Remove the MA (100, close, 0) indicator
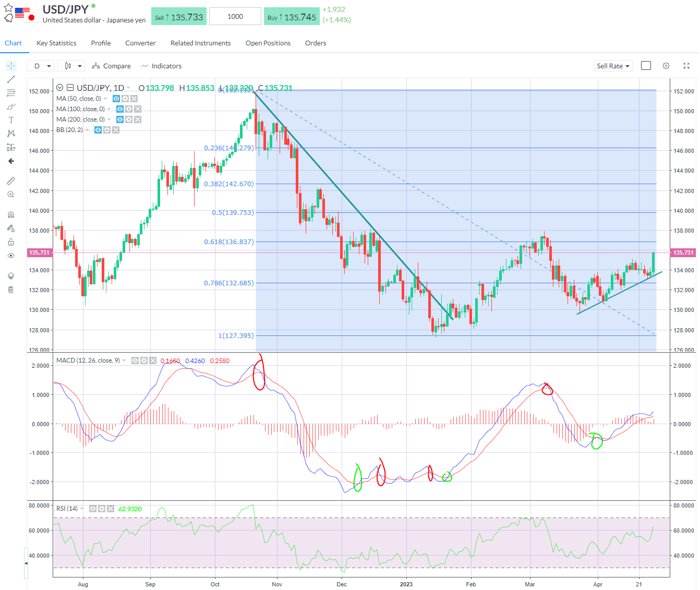Viewport: 700px width, 590px height. [x=138, y=109]
